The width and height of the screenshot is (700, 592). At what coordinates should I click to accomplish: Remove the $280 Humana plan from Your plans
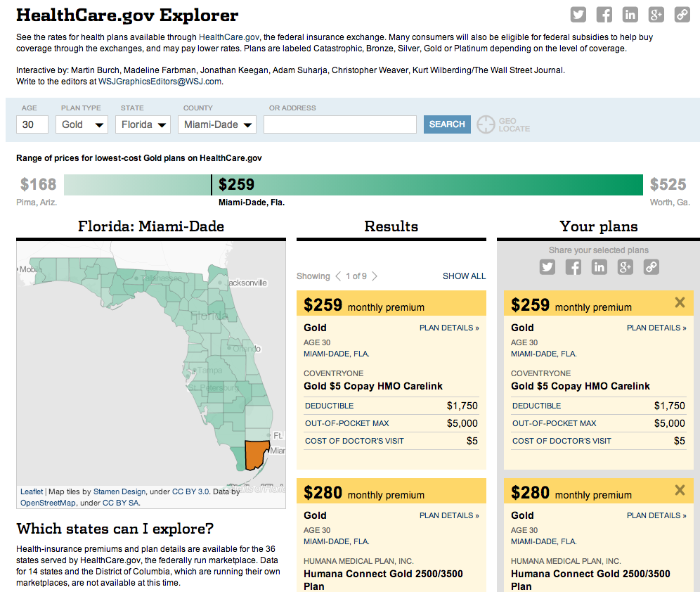[x=680, y=490]
